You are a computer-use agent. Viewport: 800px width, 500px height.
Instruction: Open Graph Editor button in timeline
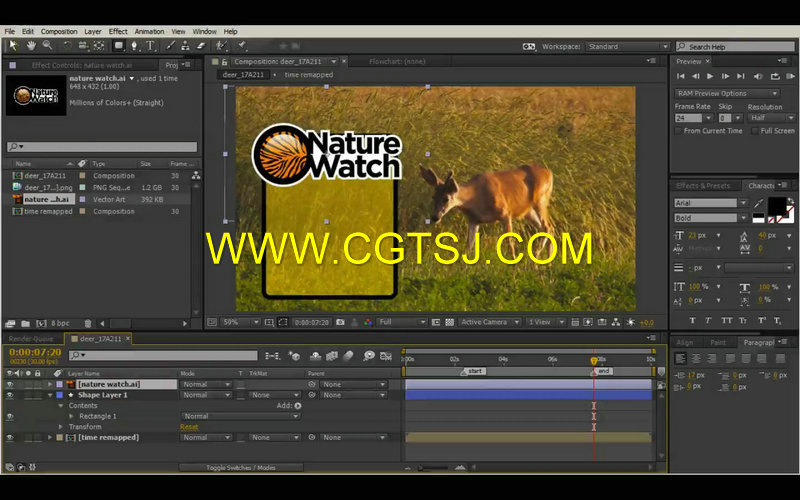386,356
